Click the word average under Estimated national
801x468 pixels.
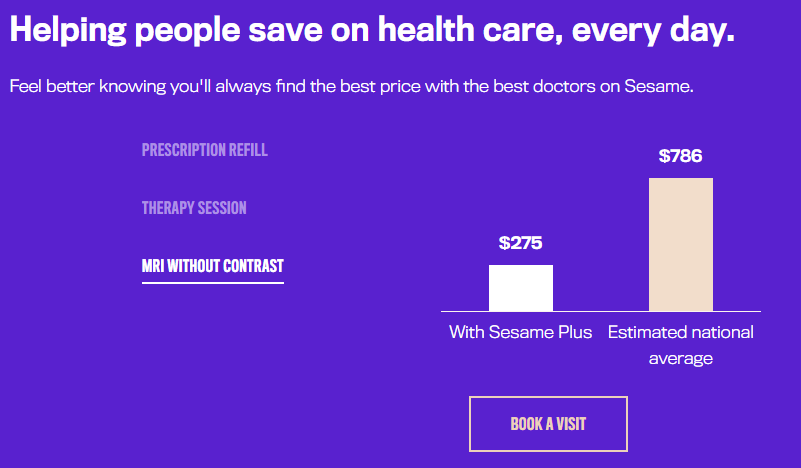[680, 359]
